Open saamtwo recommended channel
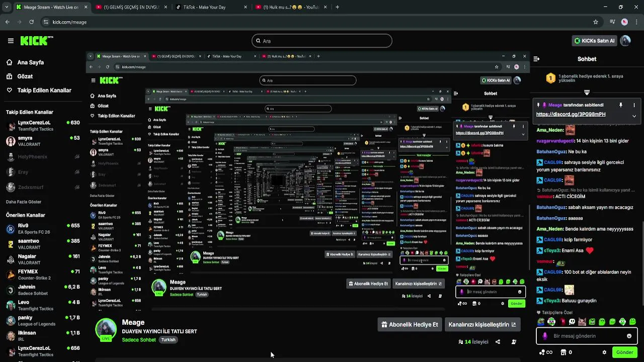Viewport: 644px width, 362px height. pyautogui.click(x=43, y=244)
